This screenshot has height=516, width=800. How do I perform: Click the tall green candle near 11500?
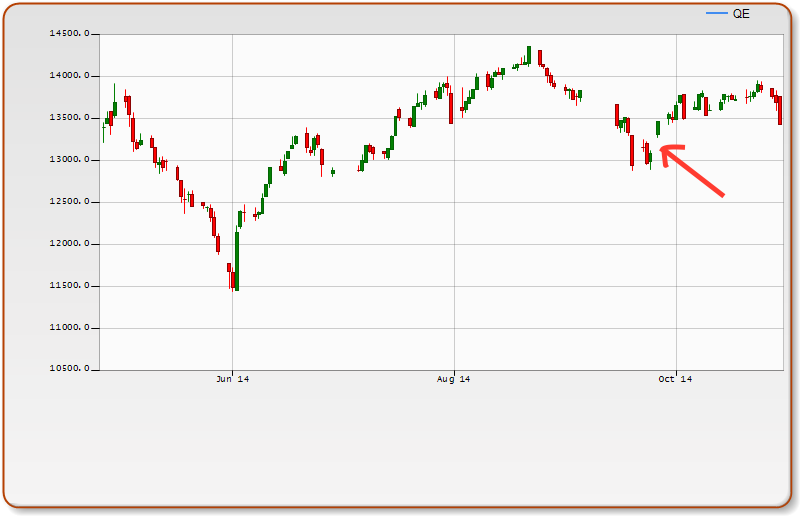(237, 261)
